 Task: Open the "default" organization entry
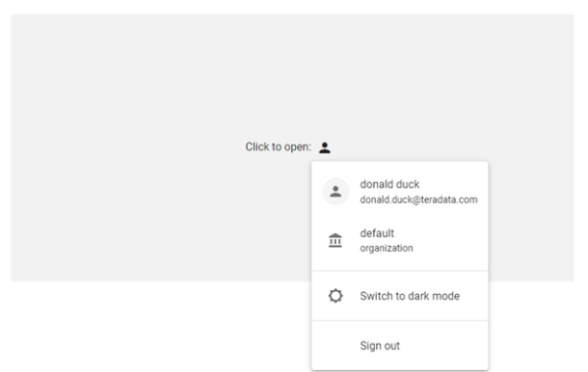399,240
